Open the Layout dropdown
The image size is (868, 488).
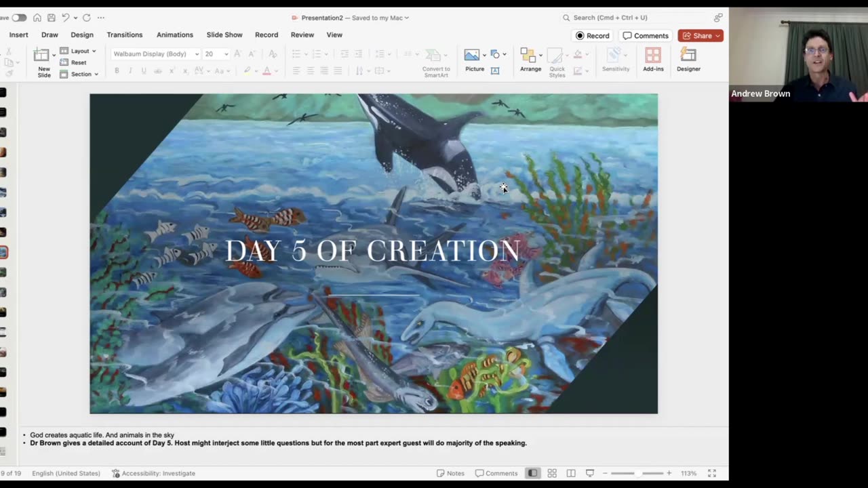point(78,51)
